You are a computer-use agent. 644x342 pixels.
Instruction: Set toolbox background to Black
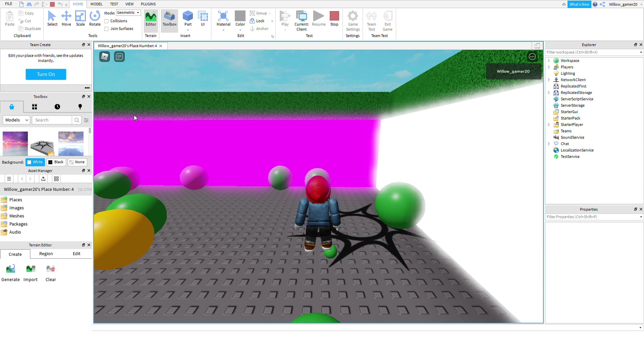(x=56, y=162)
